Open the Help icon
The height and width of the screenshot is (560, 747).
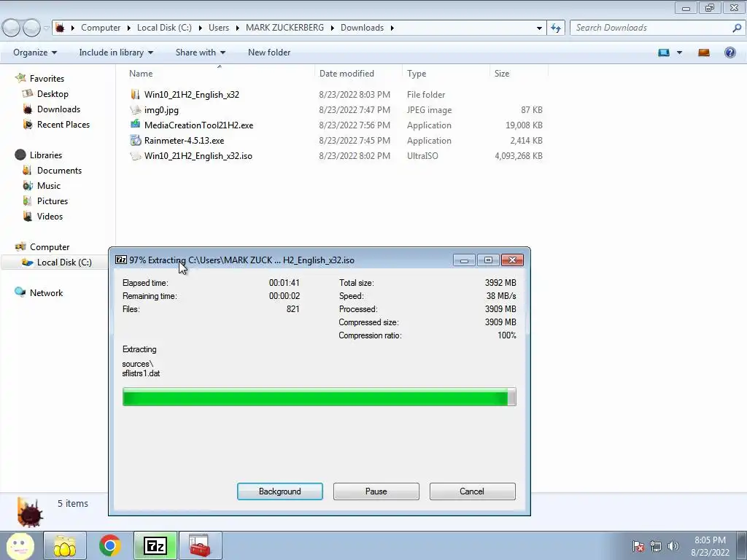tap(729, 52)
